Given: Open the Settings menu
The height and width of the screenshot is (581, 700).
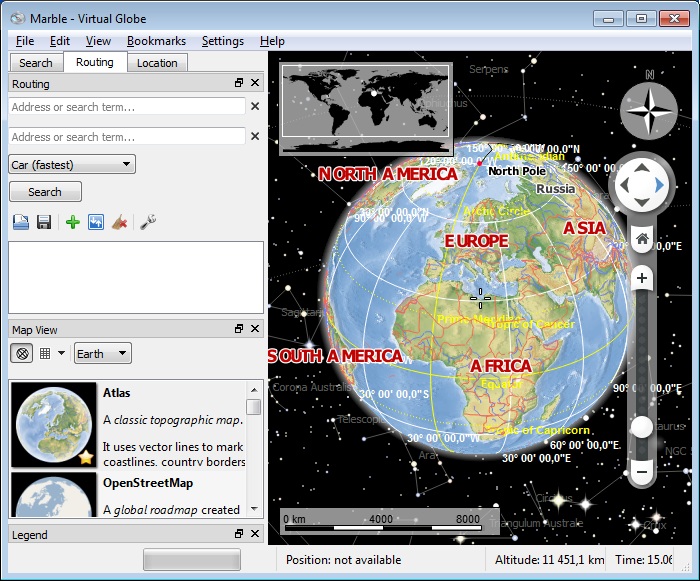Looking at the screenshot, I should pyautogui.click(x=223, y=41).
